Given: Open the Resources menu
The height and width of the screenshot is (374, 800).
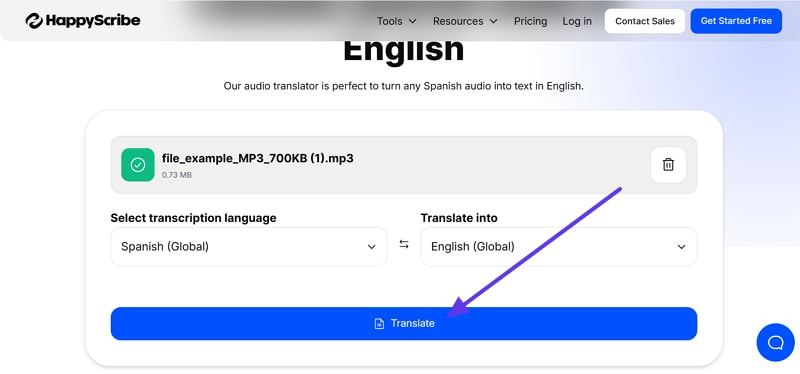Looking at the screenshot, I should (x=465, y=21).
